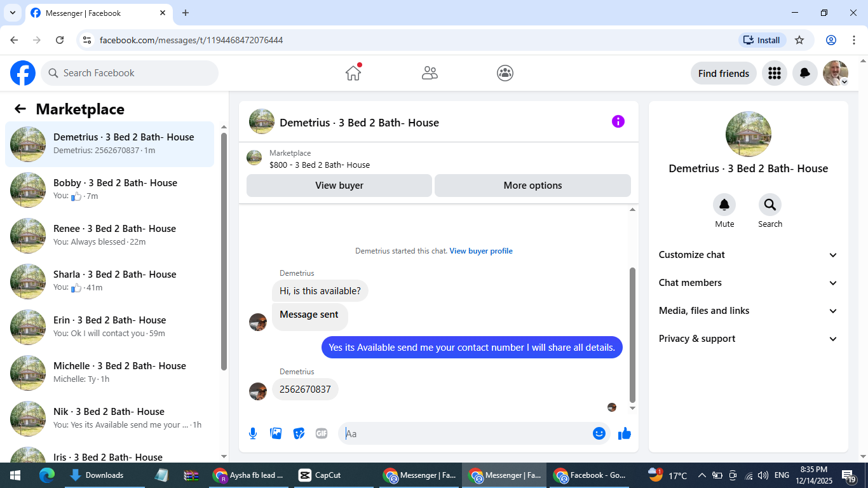Image resolution: width=868 pixels, height=488 pixels.
Task: Show hidden system tray icons
Action: pyautogui.click(x=702, y=475)
